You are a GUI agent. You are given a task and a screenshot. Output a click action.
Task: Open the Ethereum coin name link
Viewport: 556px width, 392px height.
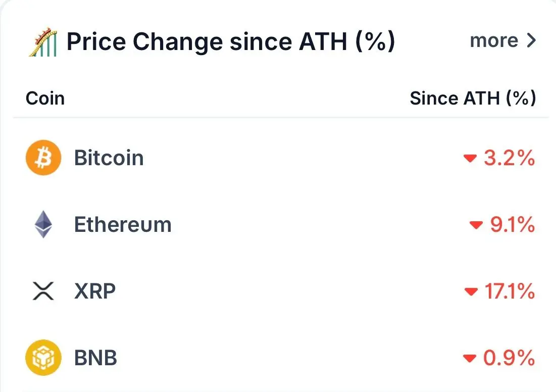(123, 225)
